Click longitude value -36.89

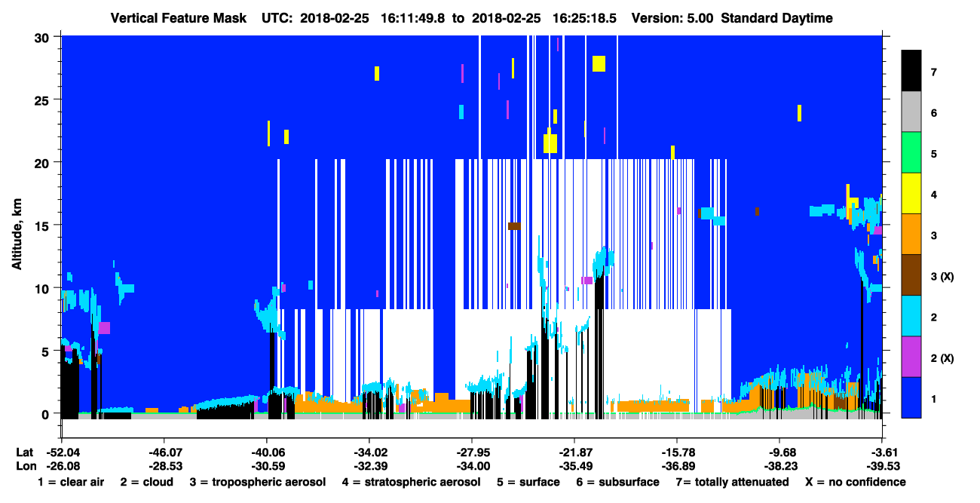point(677,466)
